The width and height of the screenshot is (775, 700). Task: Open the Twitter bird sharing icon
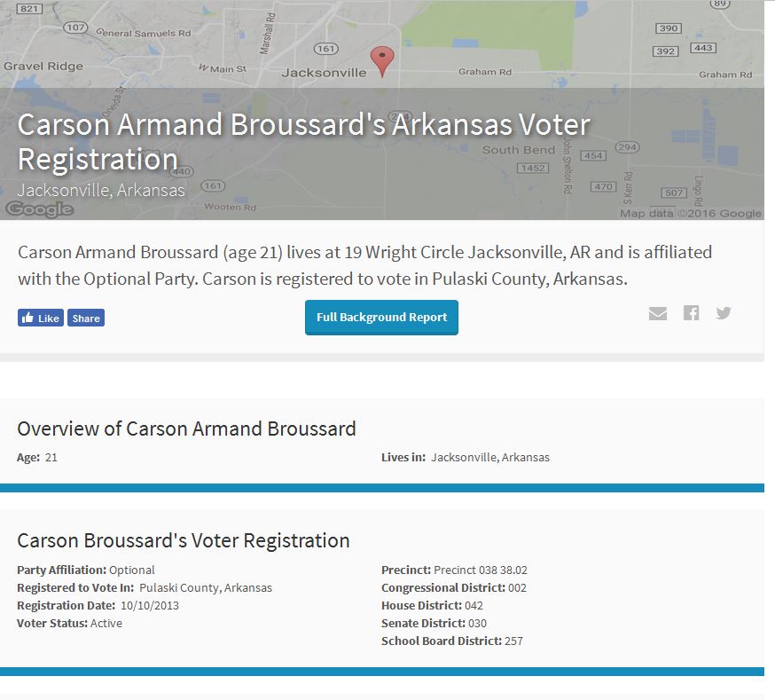[724, 313]
